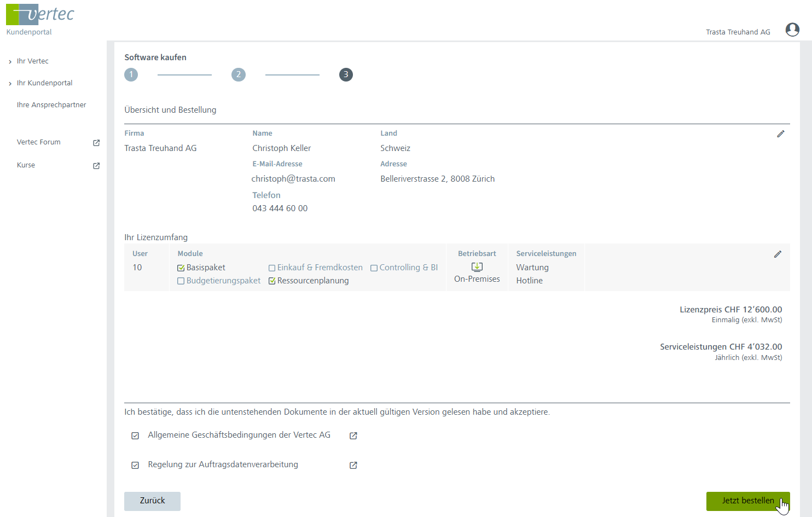Expand the Ihr Kundenportal menu chevron
Viewport: 812px width, 517px height.
point(10,84)
